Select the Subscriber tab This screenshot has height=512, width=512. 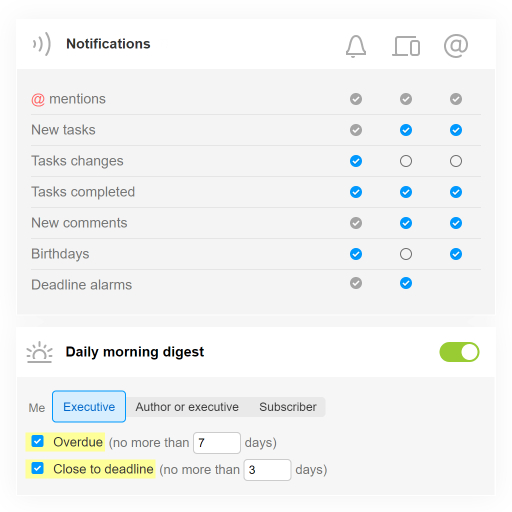click(288, 407)
